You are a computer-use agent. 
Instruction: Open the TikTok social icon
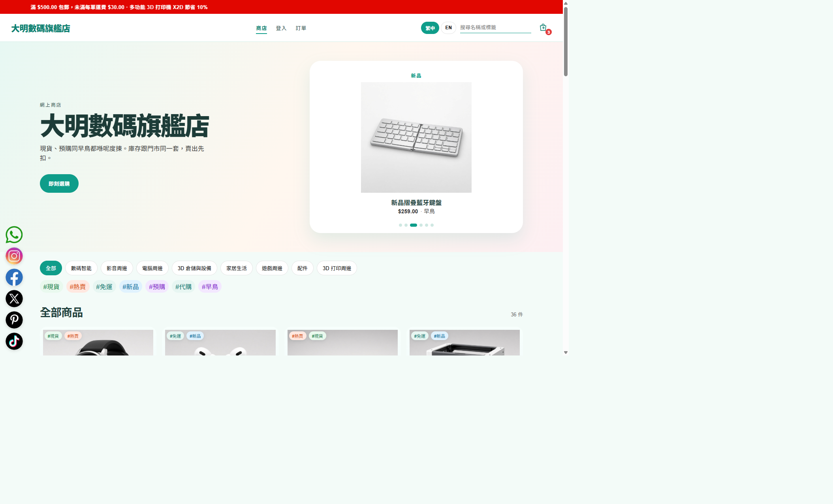click(14, 342)
